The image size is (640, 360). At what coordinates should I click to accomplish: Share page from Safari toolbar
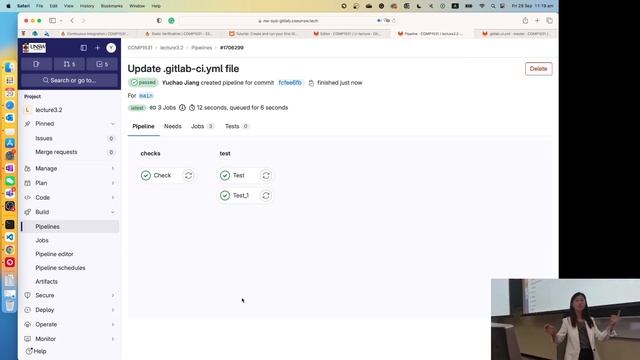click(x=525, y=20)
